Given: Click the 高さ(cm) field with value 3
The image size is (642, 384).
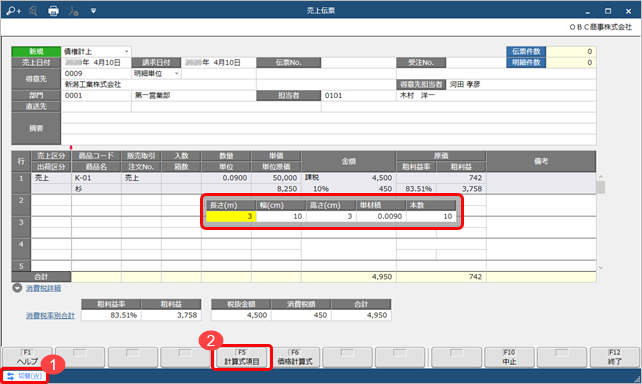Looking at the screenshot, I should [331, 216].
